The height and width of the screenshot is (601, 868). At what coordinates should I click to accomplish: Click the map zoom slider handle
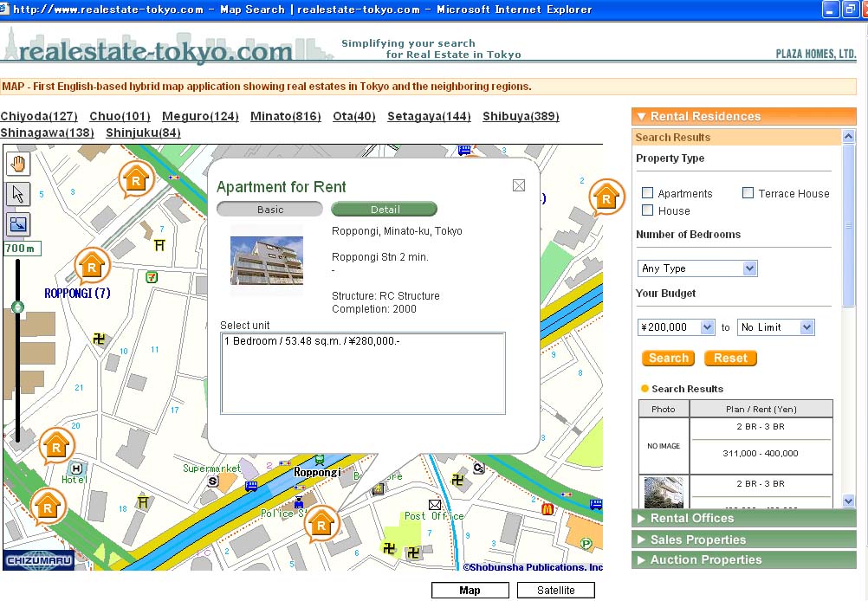point(17,307)
